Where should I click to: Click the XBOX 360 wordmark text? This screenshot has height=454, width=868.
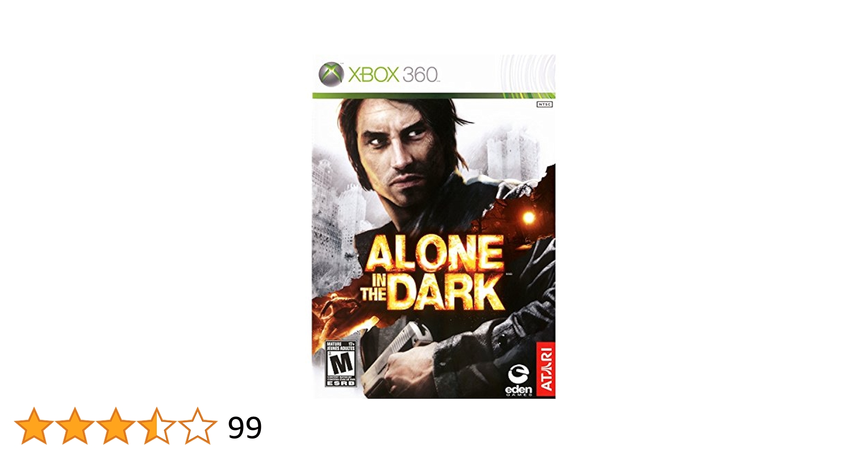click(394, 74)
